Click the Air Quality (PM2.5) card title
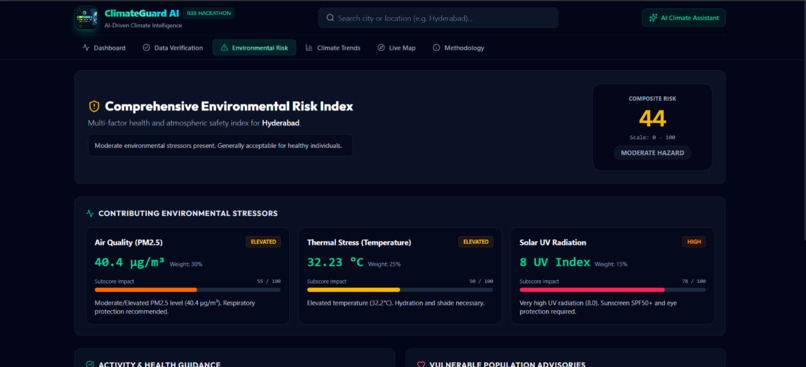Screen dimensions: 806x367 click(x=129, y=243)
